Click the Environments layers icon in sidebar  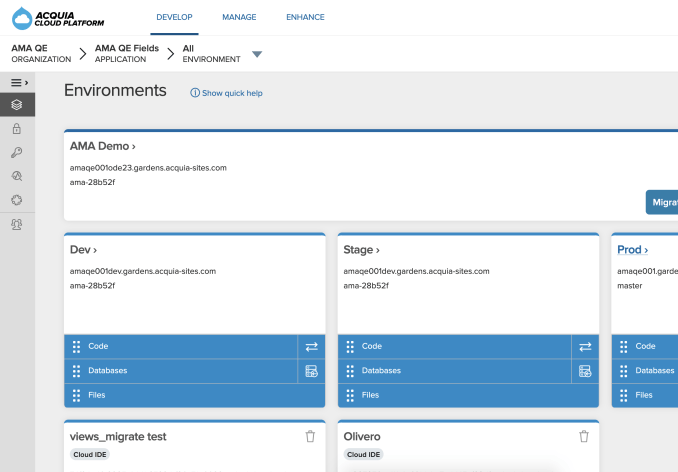click(17, 104)
